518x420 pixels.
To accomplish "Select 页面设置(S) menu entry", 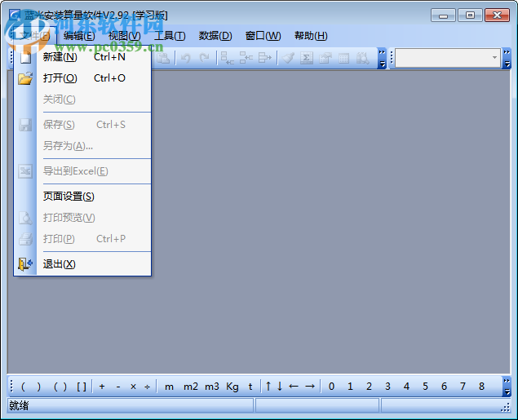I will click(82, 197).
